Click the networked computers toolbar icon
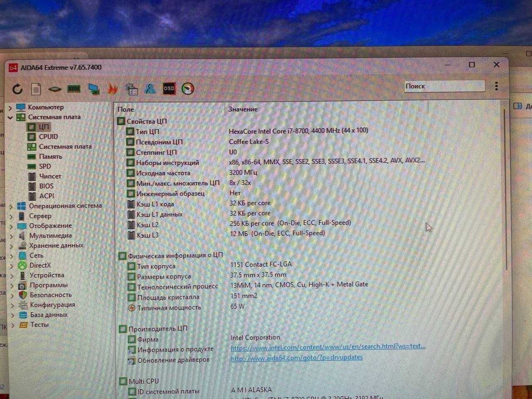The height and width of the screenshot is (399, 532). click(x=94, y=89)
